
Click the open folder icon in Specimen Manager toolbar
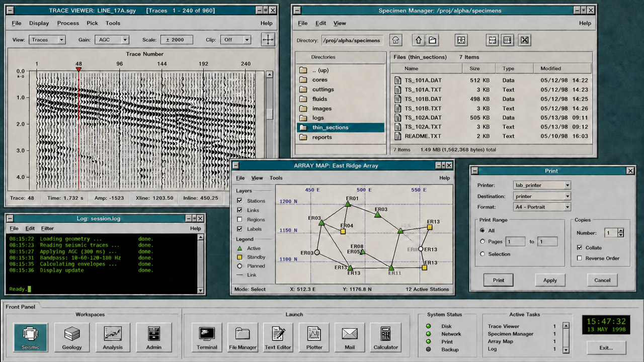[432, 40]
